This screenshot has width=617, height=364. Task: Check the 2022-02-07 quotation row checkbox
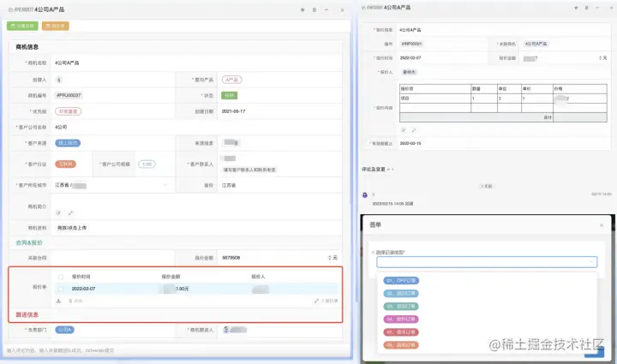click(x=61, y=289)
